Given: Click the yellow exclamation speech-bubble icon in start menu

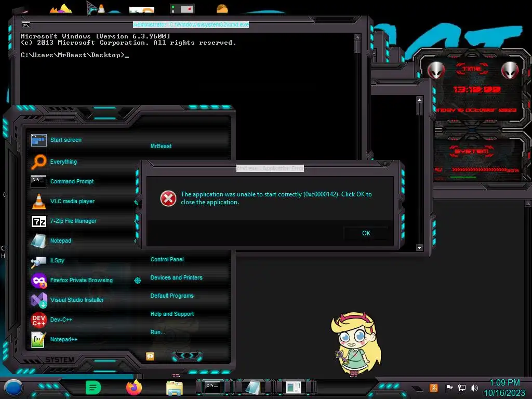Looking at the screenshot, I should (x=150, y=356).
